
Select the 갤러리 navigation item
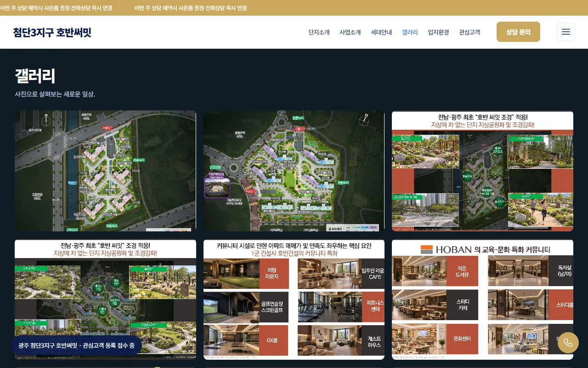pyautogui.click(x=410, y=32)
